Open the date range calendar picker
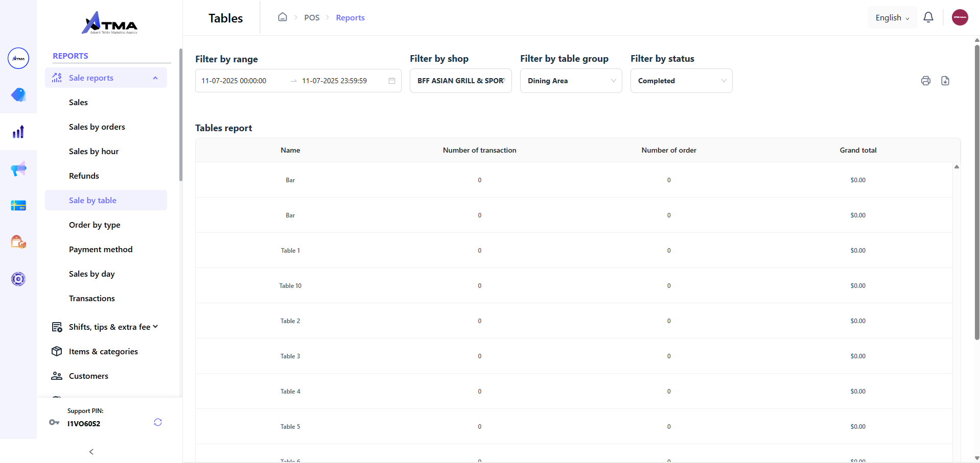Viewport: 980px width, 463px height. pos(391,81)
